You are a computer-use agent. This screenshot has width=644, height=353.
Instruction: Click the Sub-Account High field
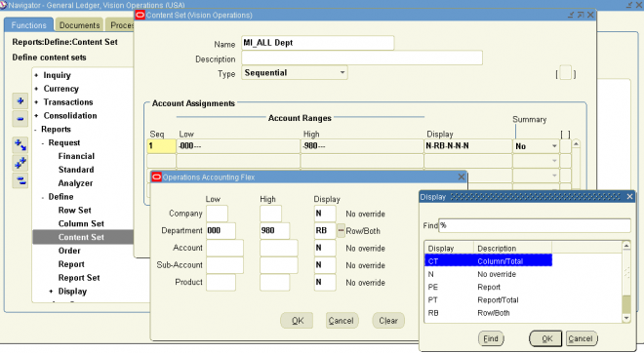tap(279, 265)
